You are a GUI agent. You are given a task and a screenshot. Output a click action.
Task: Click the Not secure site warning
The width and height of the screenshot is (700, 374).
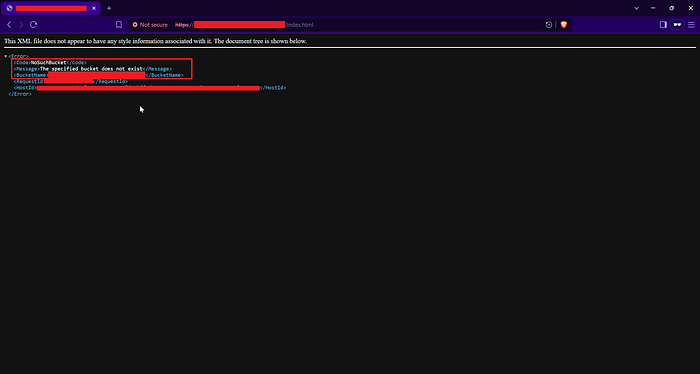click(x=150, y=25)
